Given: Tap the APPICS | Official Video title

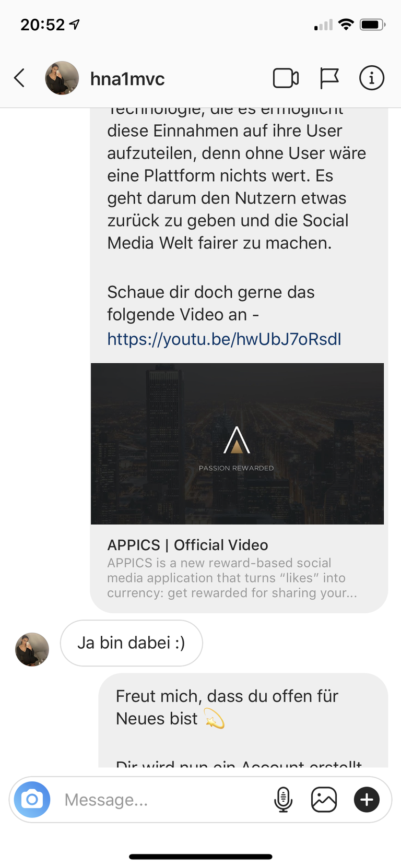Looking at the screenshot, I should click(x=187, y=545).
